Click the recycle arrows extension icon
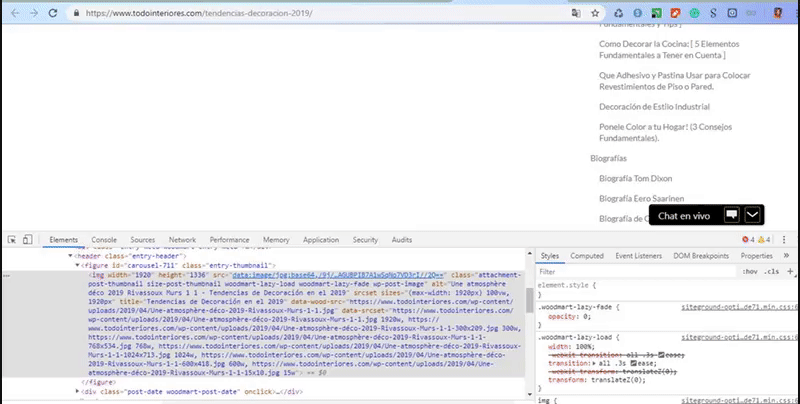Screen dimensions: 800x404 (x=618, y=13)
